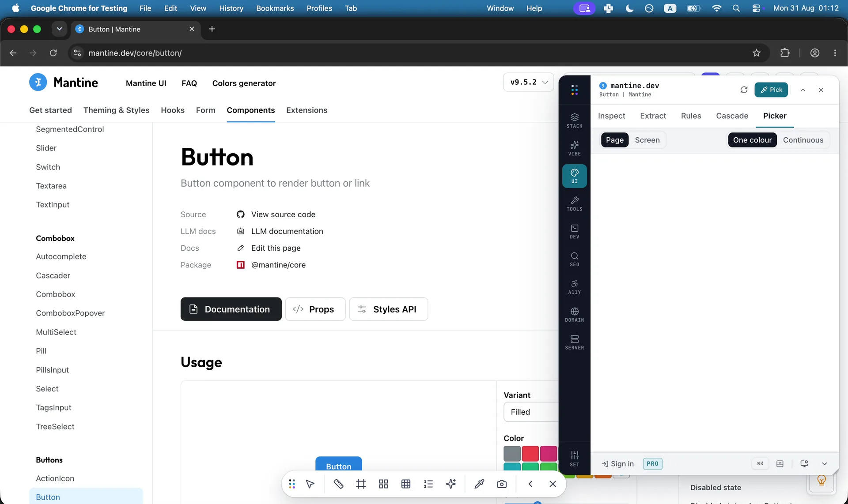Click the sparkle AI tool in the floating toolbar
848x504 pixels.
point(451,484)
